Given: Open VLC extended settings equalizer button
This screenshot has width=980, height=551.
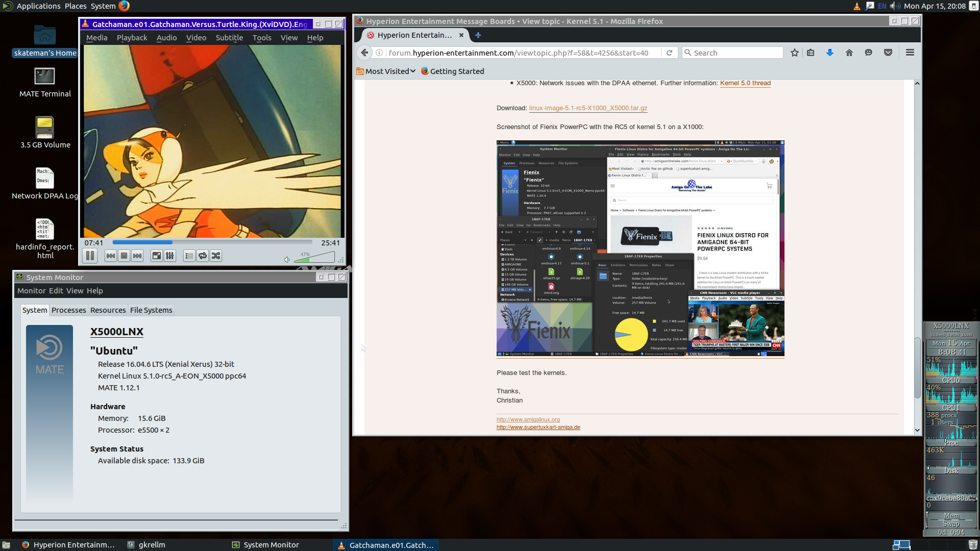Looking at the screenshot, I should (170, 256).
